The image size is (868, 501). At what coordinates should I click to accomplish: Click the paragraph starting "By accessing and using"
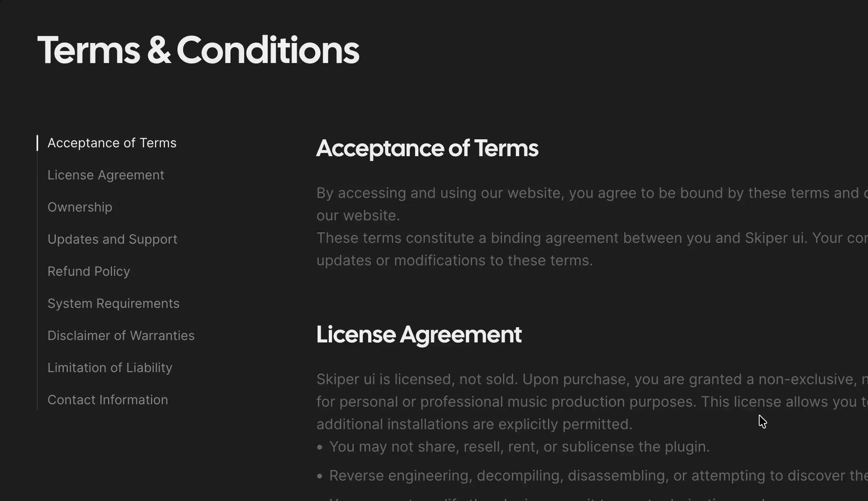click(x=562, y=193)
